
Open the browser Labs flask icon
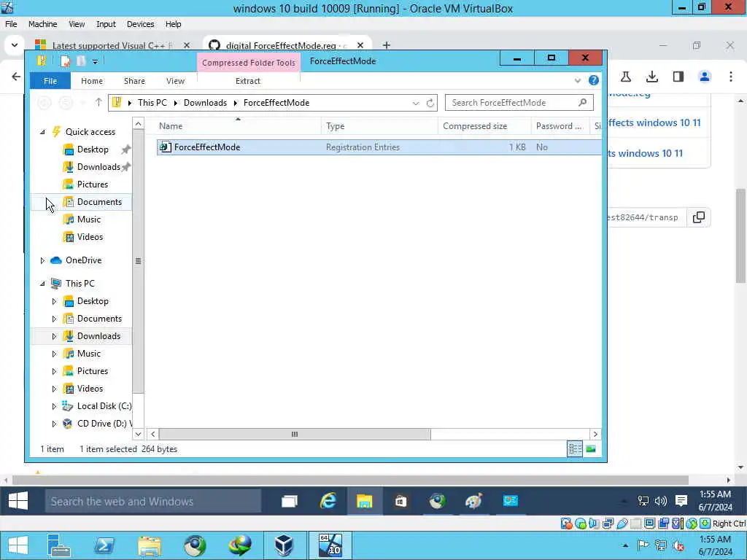click(x=626, y=77)
